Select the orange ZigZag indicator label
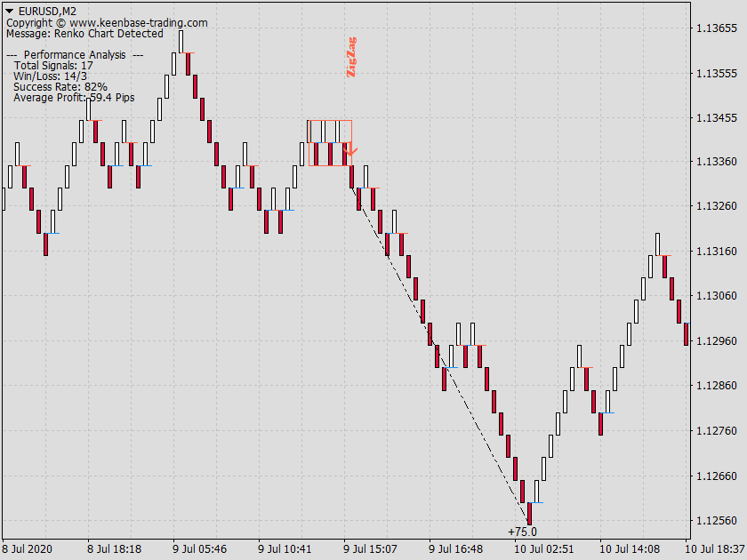 click(x=350, y=55)
